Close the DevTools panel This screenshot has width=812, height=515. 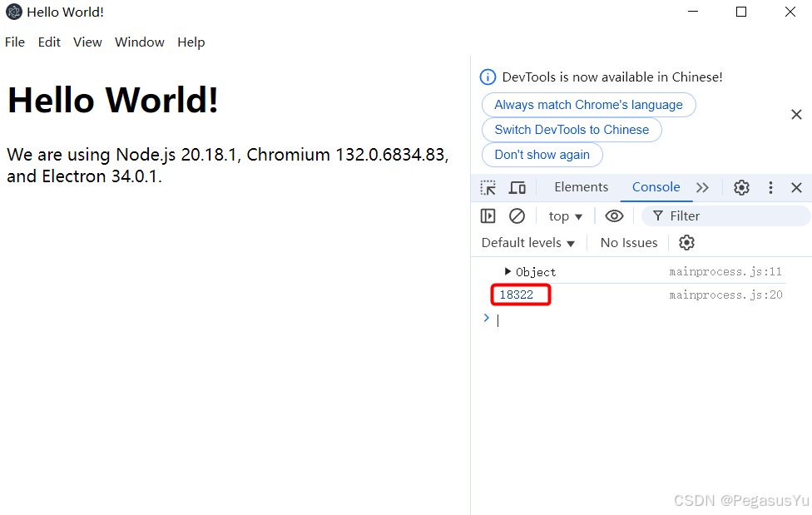(x=796, y=187)
